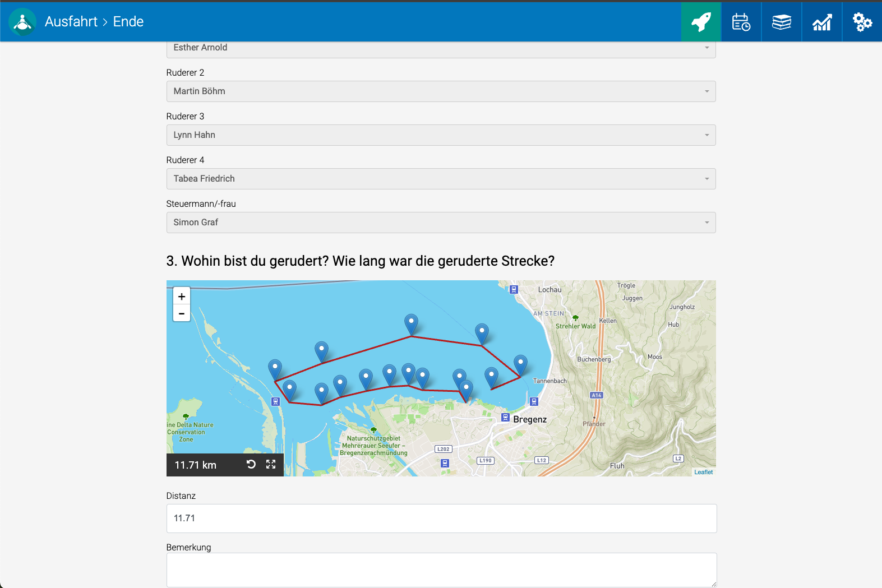
Task: Open the Ruderer 2 dropdown
Action: (x=441, y=91)
